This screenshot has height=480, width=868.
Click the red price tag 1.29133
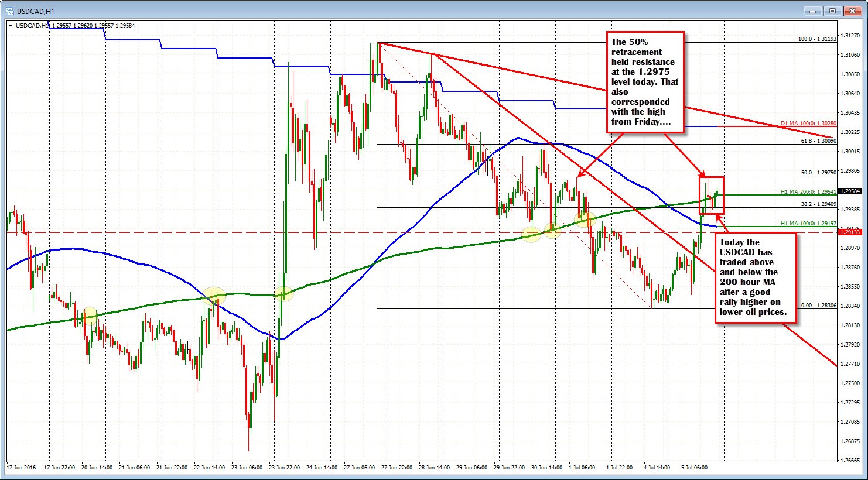pyautogui.click(x=849, y=232)
